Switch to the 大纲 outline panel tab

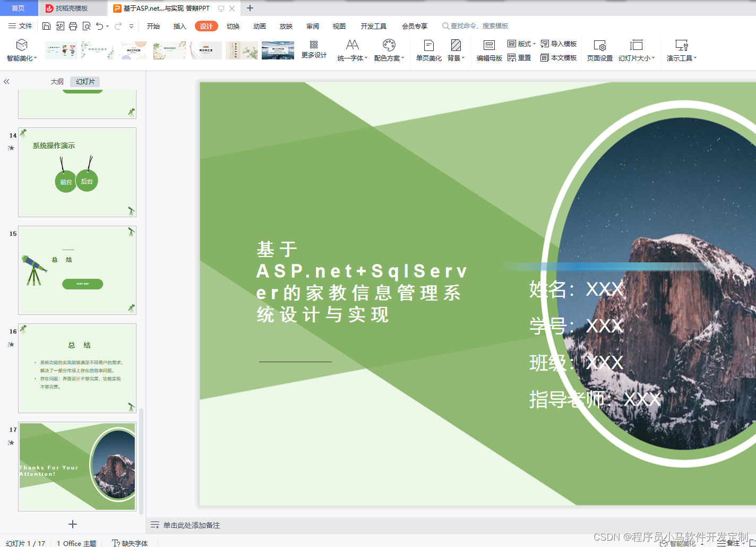[x=57, y=81]
